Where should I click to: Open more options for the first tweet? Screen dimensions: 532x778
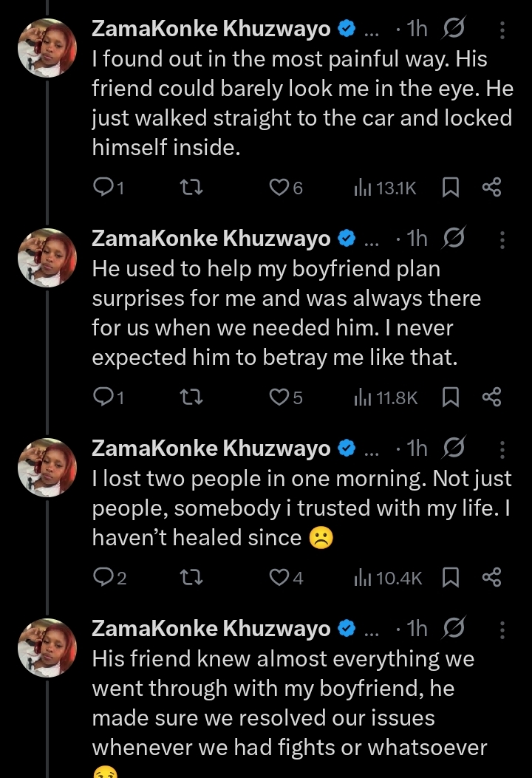[503, 30]
